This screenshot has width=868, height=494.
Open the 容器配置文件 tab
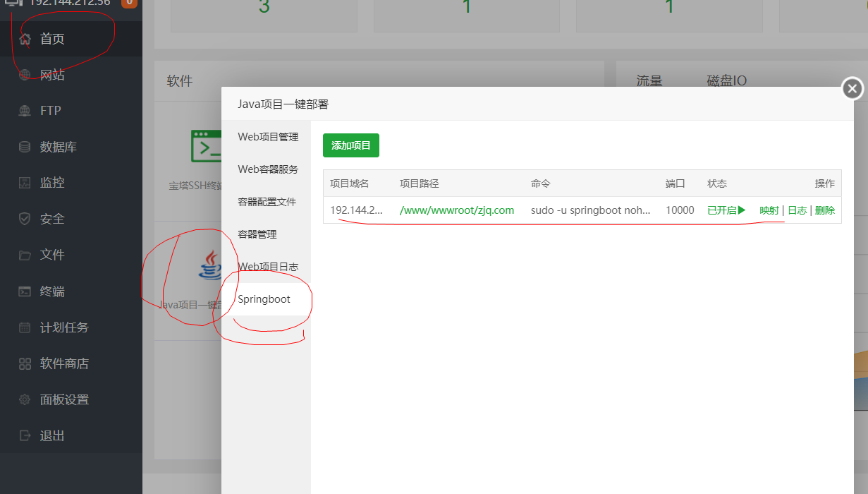point(267,202)
